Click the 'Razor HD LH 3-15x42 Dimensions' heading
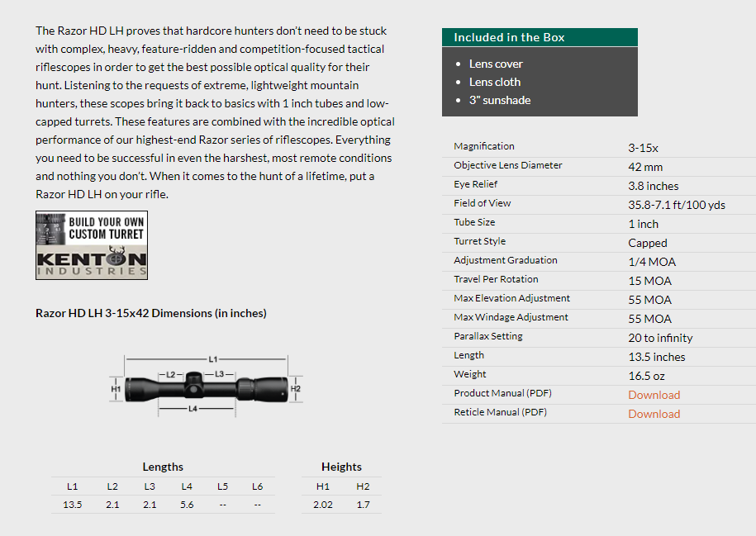Viewport: 756px width, 536px height. [151, 313]
